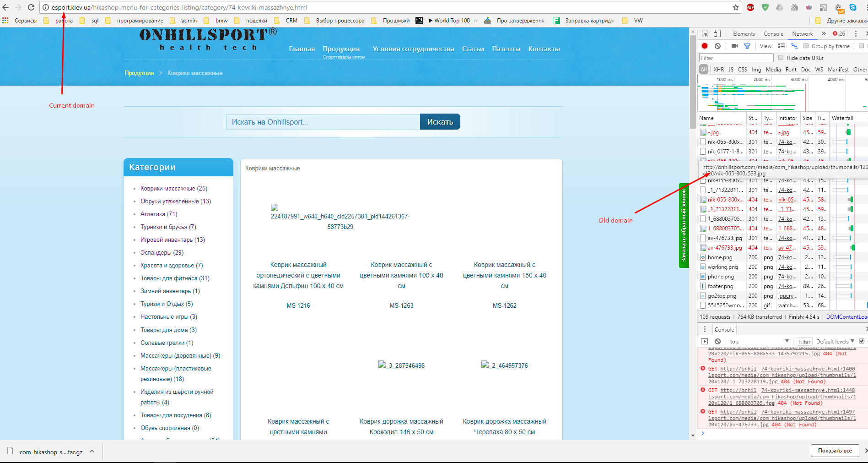Bookmark this page with the star icon
This screenshot has width=868, height=463.
coord(736,7)
